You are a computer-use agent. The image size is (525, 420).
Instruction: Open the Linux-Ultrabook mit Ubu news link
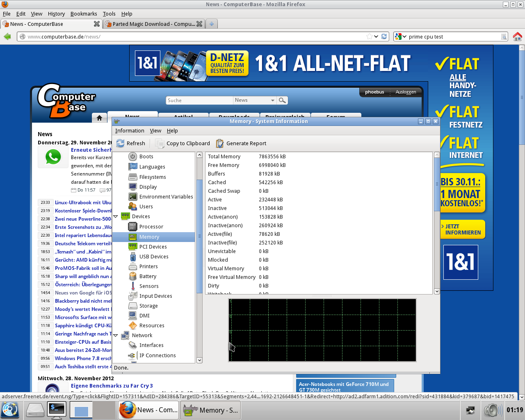pyautogui.click(x=83, y=202)
